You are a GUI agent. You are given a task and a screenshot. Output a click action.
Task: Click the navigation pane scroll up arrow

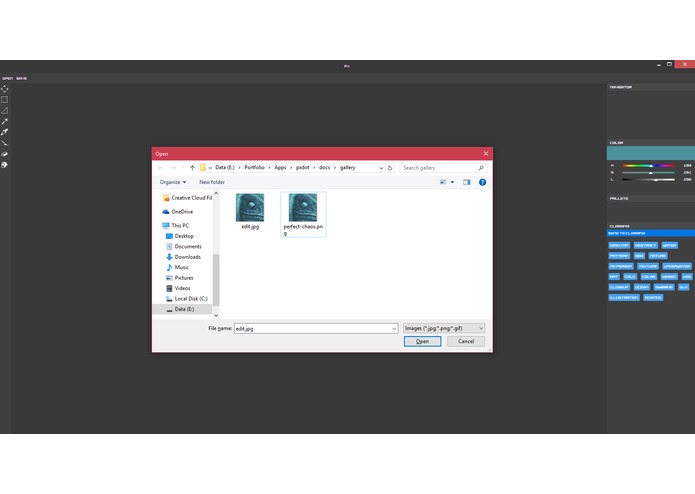tap(216, 194)
